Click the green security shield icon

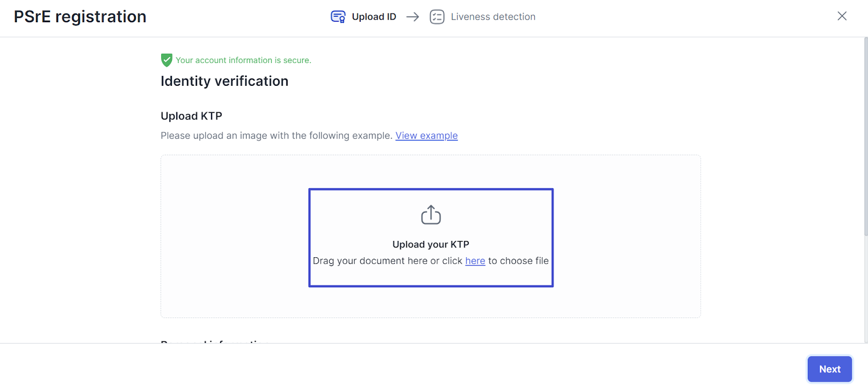[x=167, y=60]
